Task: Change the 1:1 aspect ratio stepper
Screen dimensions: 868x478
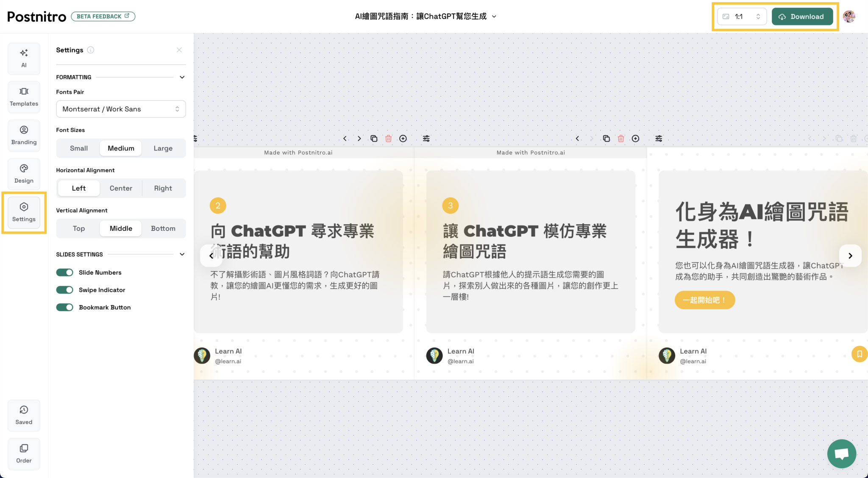Action: 758,16
